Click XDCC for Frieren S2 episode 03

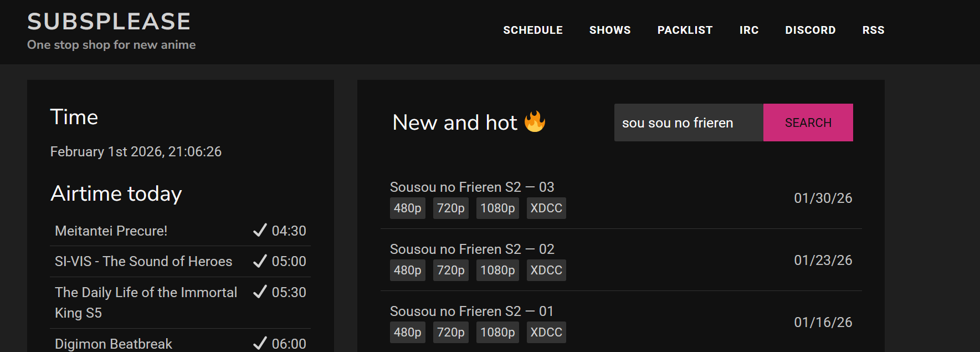546,208
